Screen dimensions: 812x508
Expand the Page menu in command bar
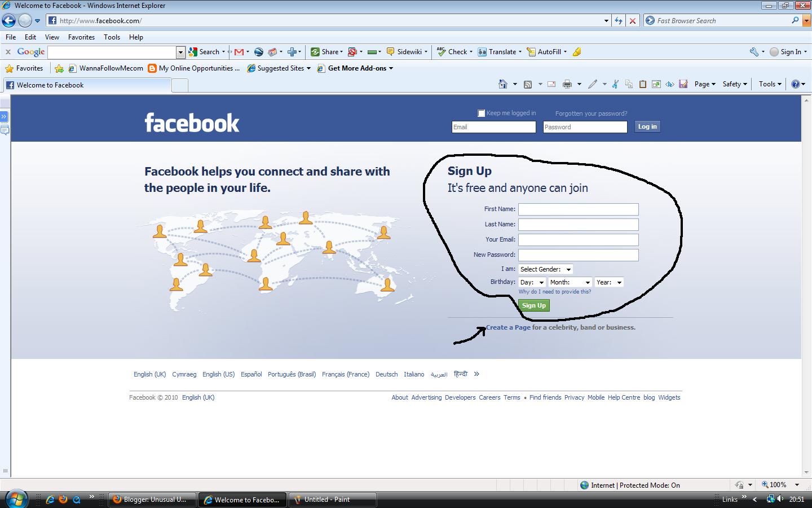click(705, 84)
